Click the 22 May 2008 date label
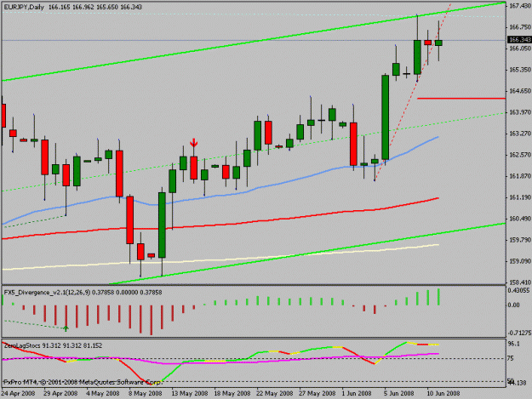 274,393
